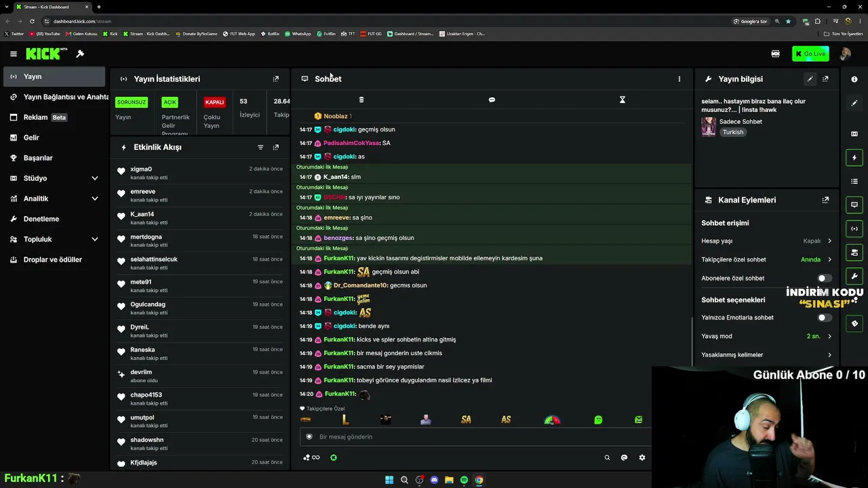868x488 pixels.
Task: Click the trash icon in the chat toolbar
Action: point(361,100)
